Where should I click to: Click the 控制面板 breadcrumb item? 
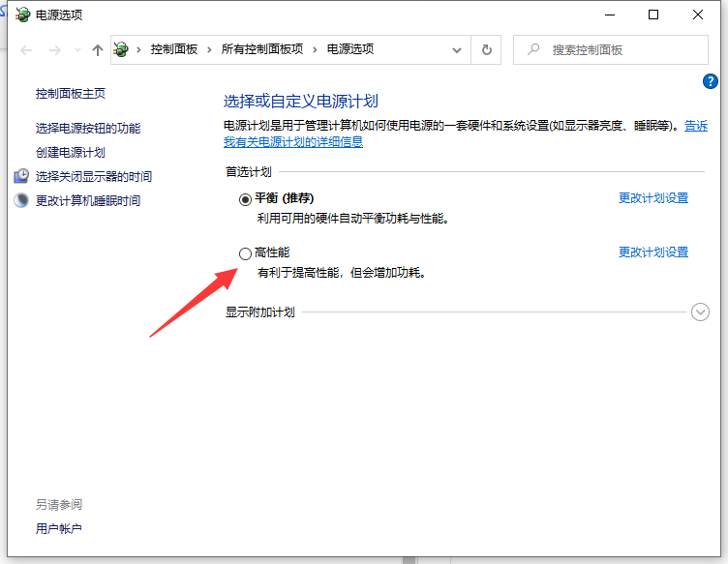click(173, 49)
